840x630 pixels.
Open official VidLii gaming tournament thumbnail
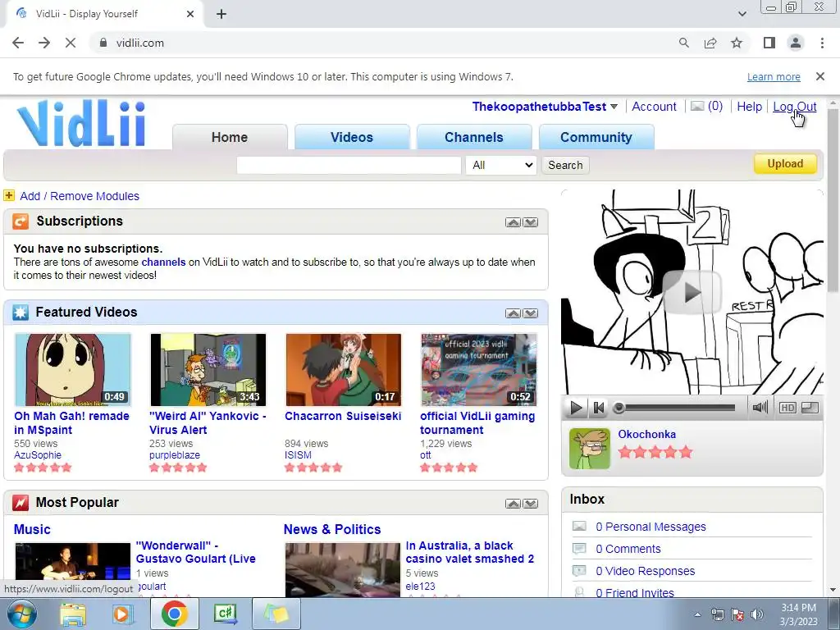pyautogui.click(x=478, y=370)
